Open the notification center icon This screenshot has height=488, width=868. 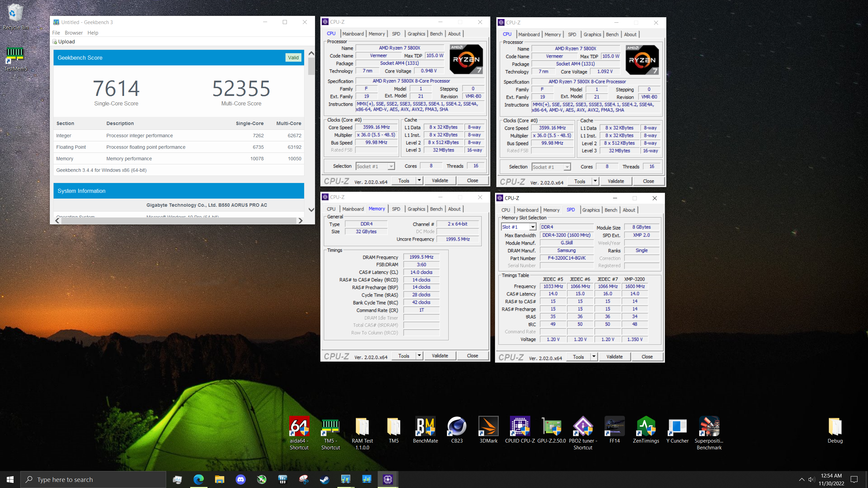(854, 479)
